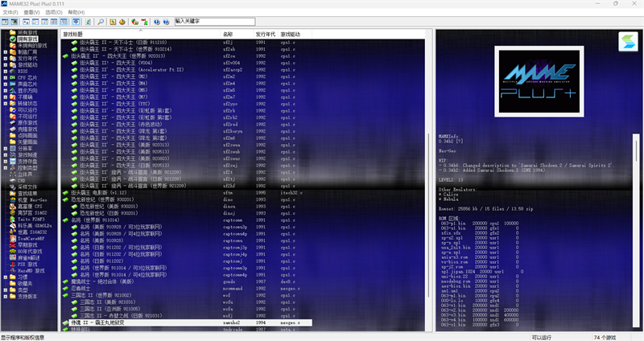Click the Taito F2&F3 dragon icon
The image size is (644, 341).
click(13, 219)
